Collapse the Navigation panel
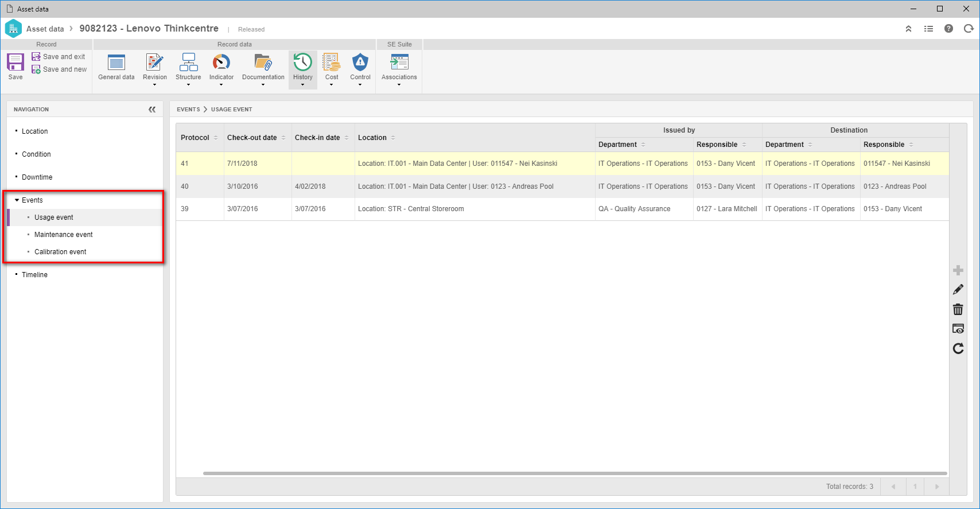 (152, 109)
